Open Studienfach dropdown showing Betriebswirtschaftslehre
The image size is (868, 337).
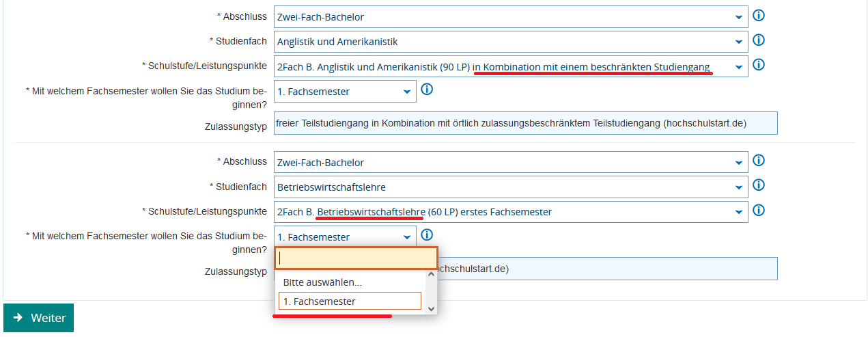coord(510,187)
